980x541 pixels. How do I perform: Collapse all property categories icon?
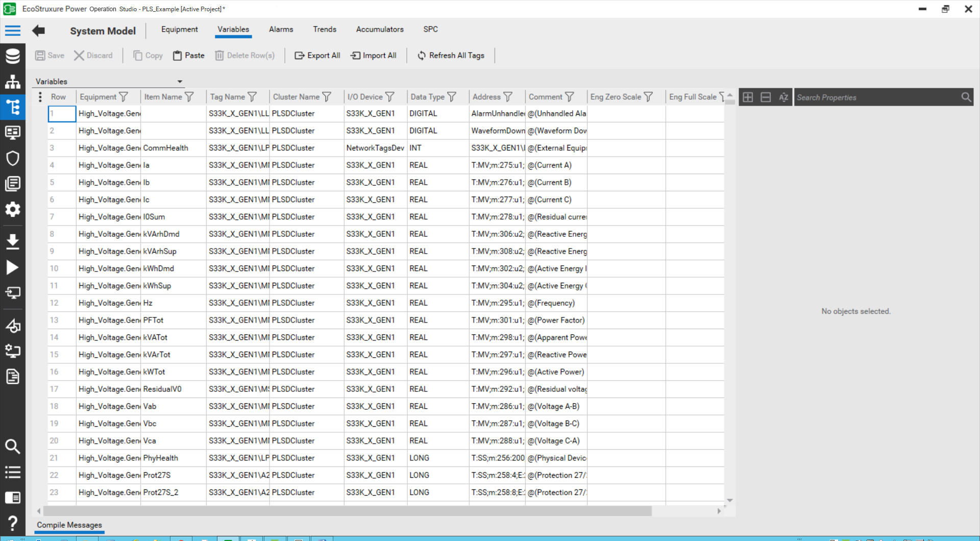click(766, 97)
